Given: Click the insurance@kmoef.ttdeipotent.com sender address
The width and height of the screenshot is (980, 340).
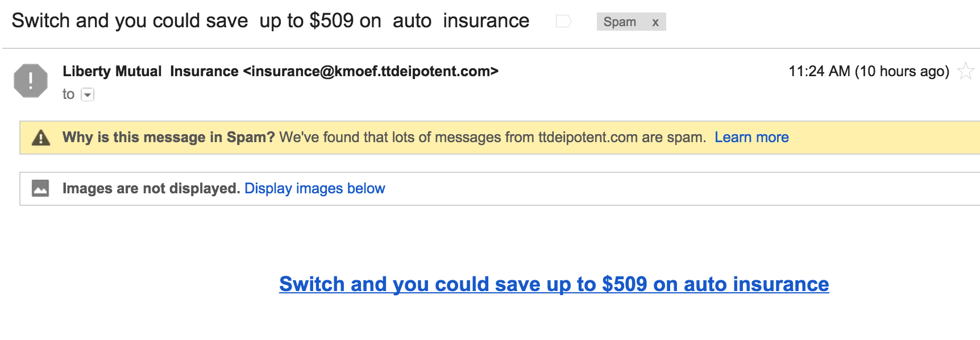Looking at the screenshot, I should [x=371, y=71].
